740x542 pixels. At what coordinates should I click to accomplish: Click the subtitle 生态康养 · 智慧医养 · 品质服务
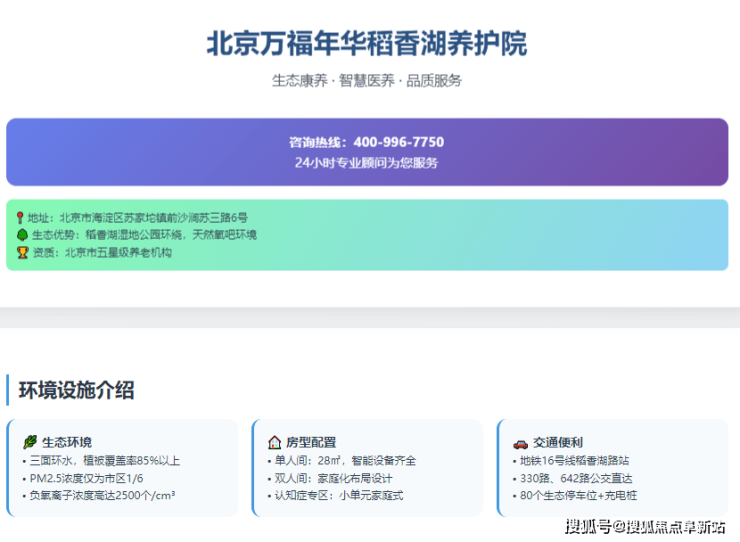click(x=366, y=81)
